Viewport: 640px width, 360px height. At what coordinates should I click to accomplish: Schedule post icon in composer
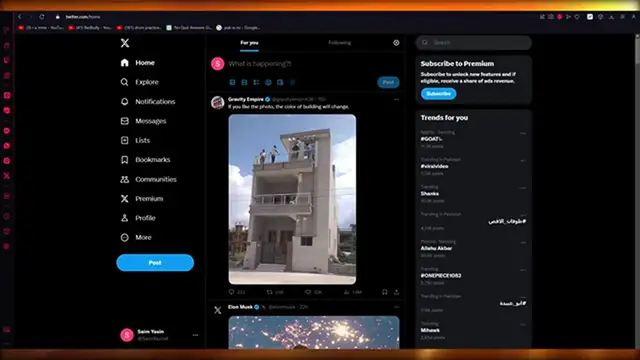coord(280,82)
